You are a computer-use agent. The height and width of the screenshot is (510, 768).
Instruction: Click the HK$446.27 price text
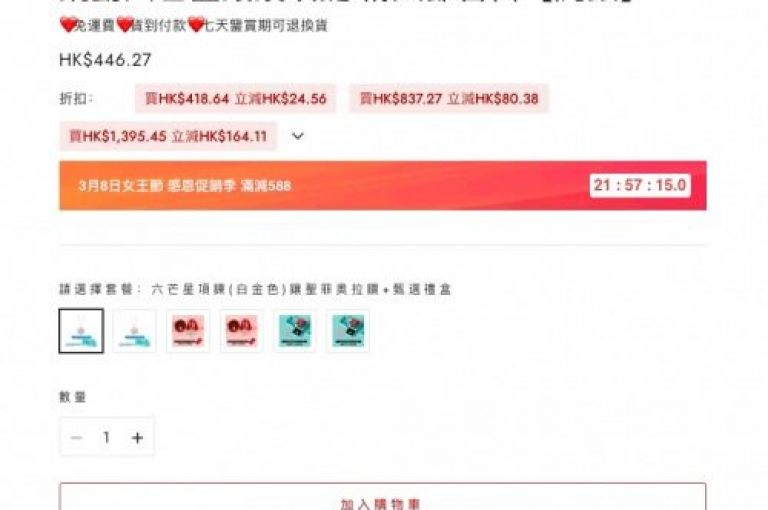[x=105, y=60]
